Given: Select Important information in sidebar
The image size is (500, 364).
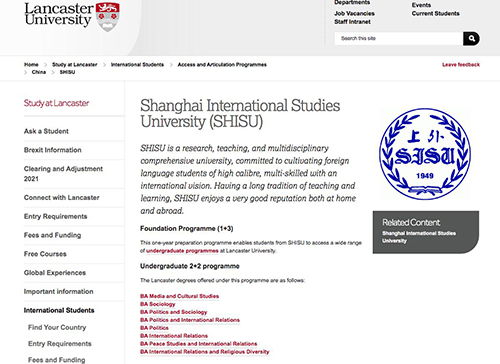Looking at the screenshot, I should (58, 292).
